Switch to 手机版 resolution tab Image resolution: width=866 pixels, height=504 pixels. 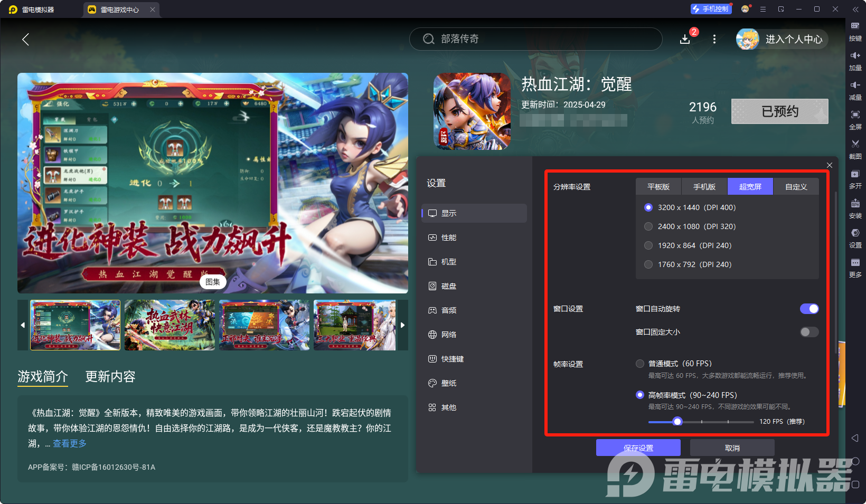(704, 187)
